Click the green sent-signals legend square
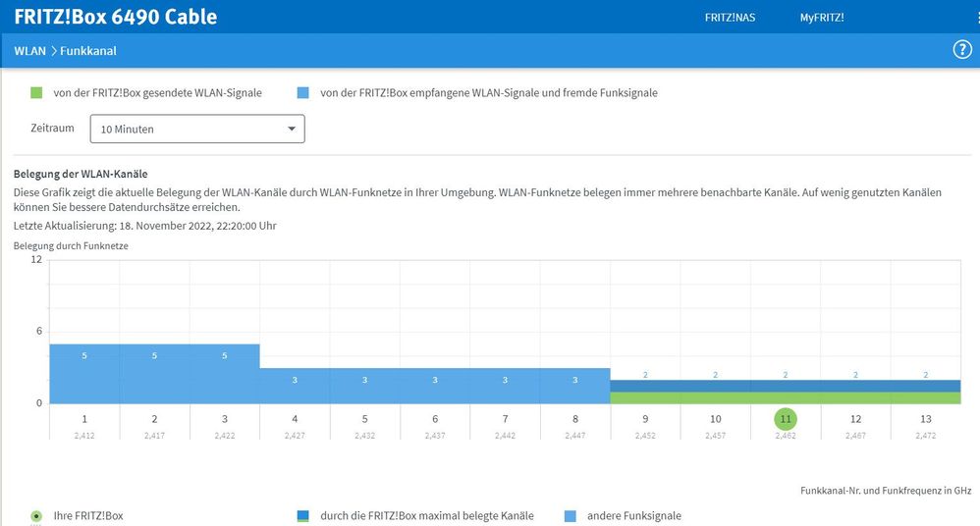This screenshot has width=980, height=526. tap(36, 93)
